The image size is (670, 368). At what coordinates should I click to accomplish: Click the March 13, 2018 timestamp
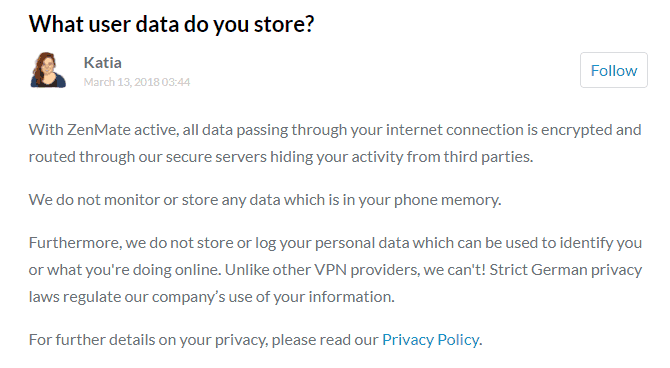tap(137, 82)
